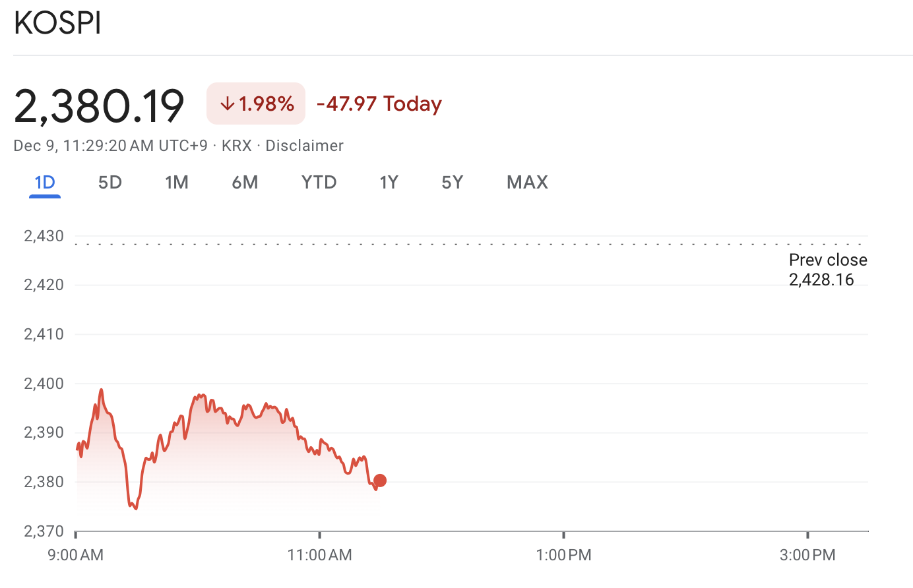Image resolution: width=913 pixels, height=588 pixels.
Task: Select the 1D time range tab
Action: pos(45,183)
